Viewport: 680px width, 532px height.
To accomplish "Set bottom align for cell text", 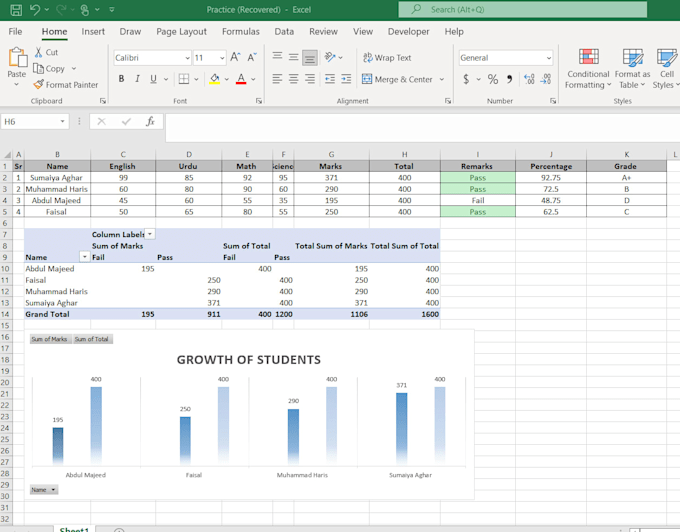I will tap(310, 57).
